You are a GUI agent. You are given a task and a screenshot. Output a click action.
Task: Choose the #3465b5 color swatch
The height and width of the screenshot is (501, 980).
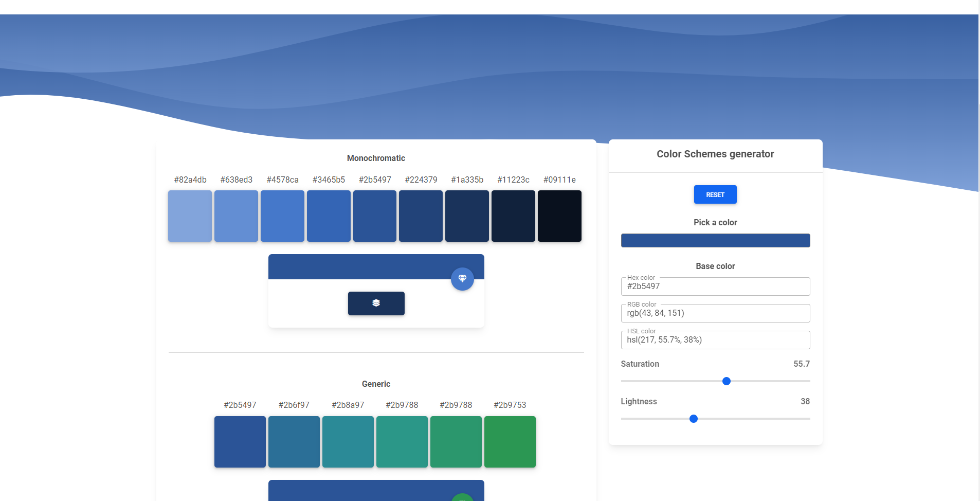click(x=329, y=216)
